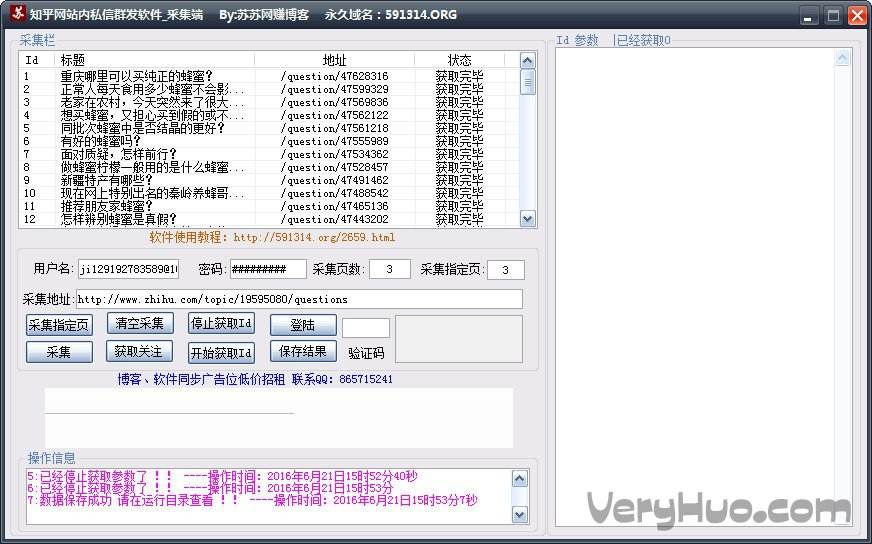The height and width of the screenshot is (544, 872).
Task: Click the question list scrollbar thumb
Action: point(528,81)
